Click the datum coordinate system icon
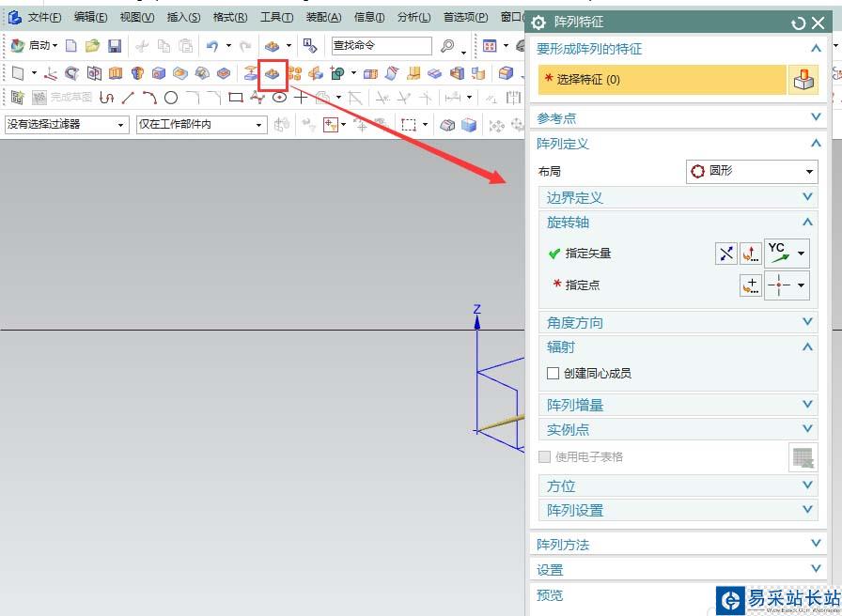The image size is (842, 616). 51,73
